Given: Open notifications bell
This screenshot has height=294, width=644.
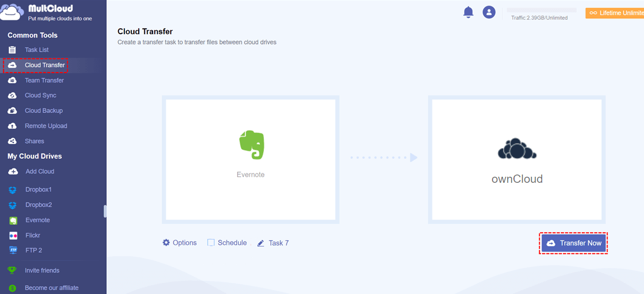Looking at the screenshot, I should coord(468,12).
